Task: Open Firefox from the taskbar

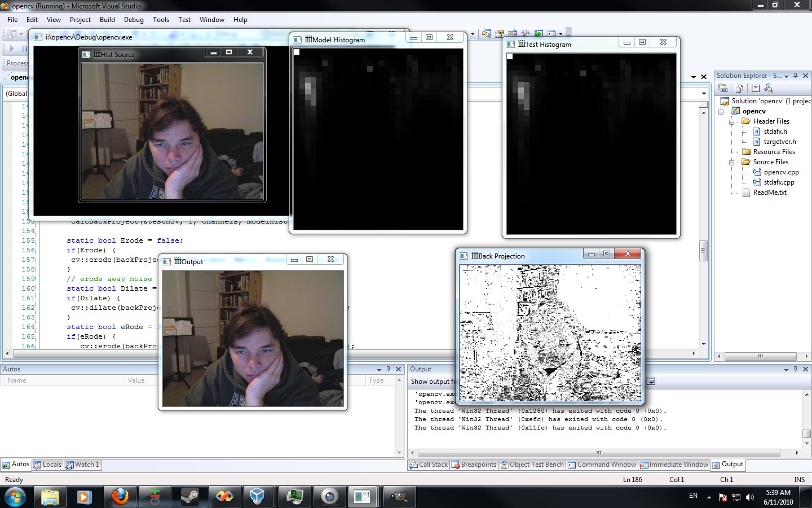Action: 120,497
